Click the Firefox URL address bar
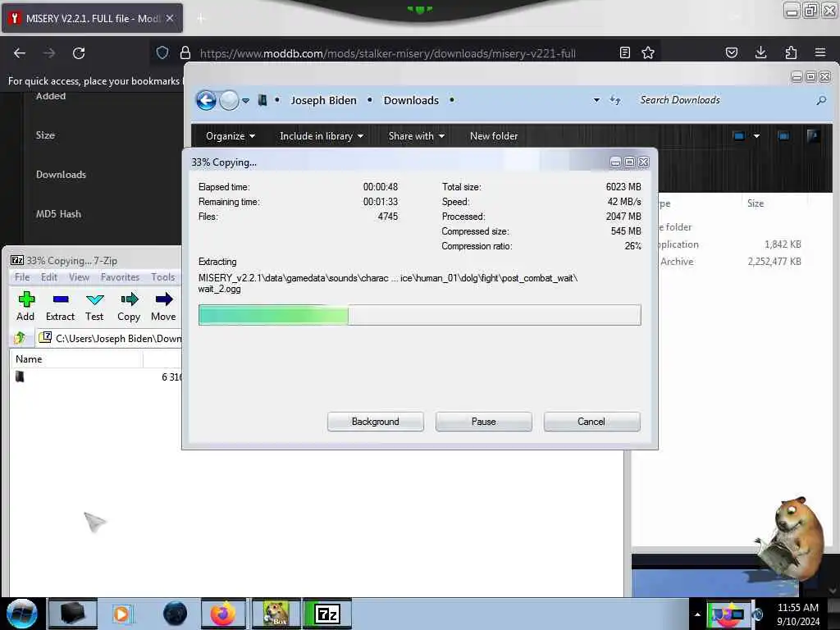The width and height of the screenshot is (840, 630). click(387, 53)
